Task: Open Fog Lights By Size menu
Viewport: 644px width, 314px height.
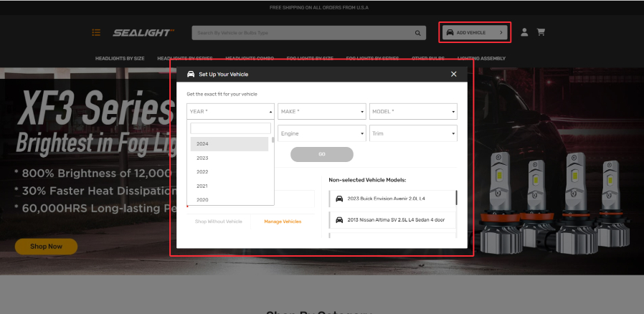Action: point(310,59)
